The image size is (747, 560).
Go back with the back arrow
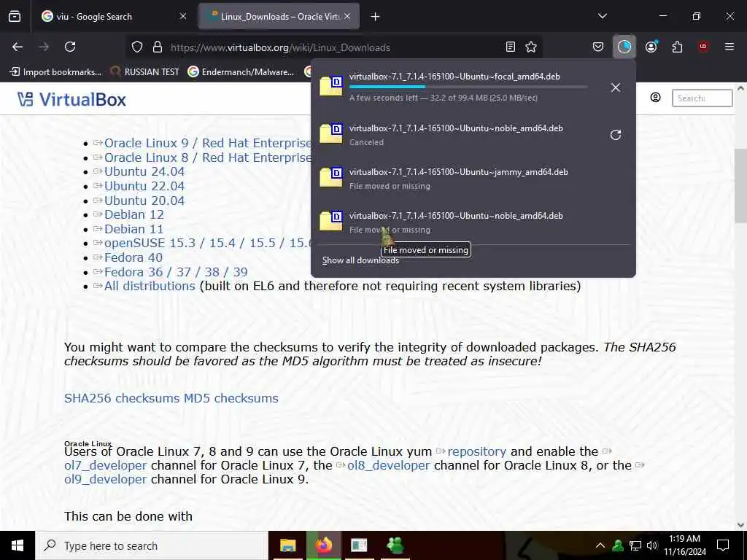18,47
